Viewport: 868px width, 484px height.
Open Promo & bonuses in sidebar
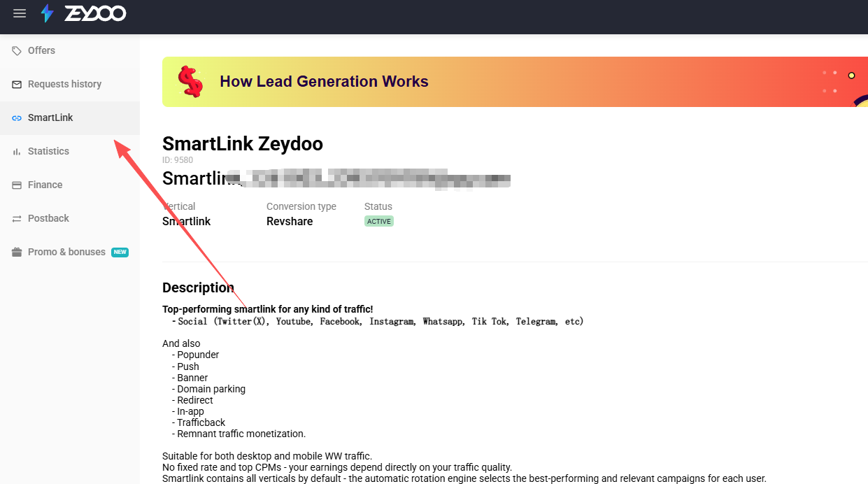click(70, 252)
